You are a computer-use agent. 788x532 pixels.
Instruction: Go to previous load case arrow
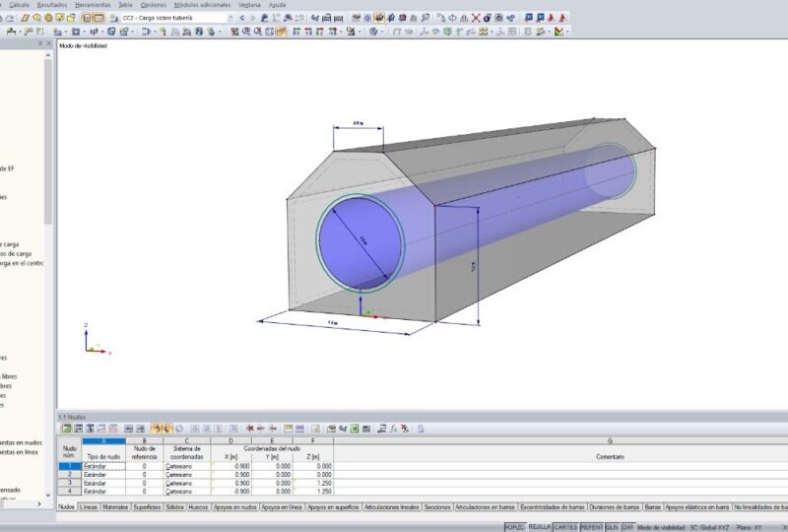pos(242,18)
